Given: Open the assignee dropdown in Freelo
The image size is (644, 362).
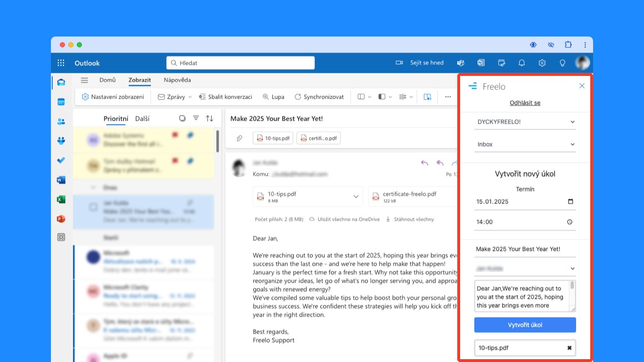Looking at the screenshot, I should pos(525,269).
